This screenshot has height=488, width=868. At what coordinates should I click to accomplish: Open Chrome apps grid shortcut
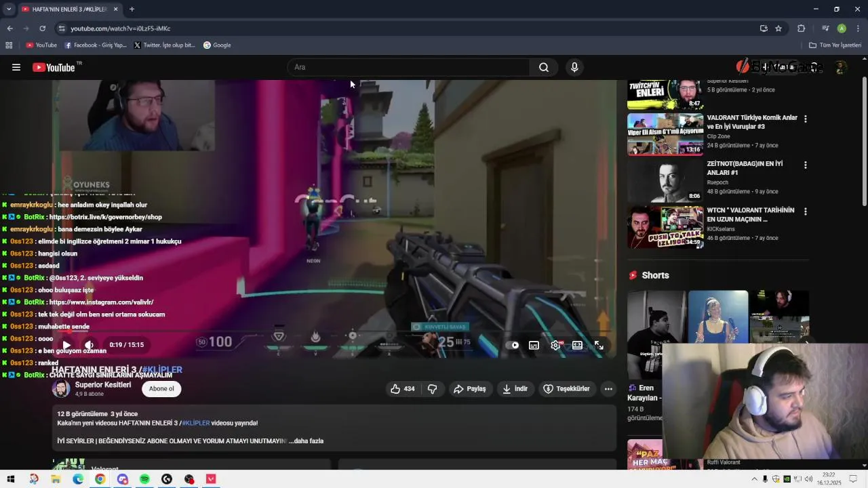point(9,45)
